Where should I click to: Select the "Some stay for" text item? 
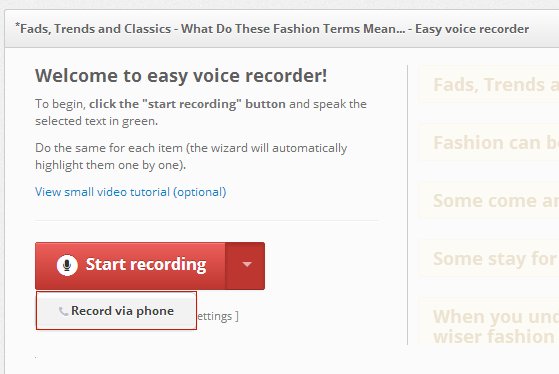tap(489, 258)
